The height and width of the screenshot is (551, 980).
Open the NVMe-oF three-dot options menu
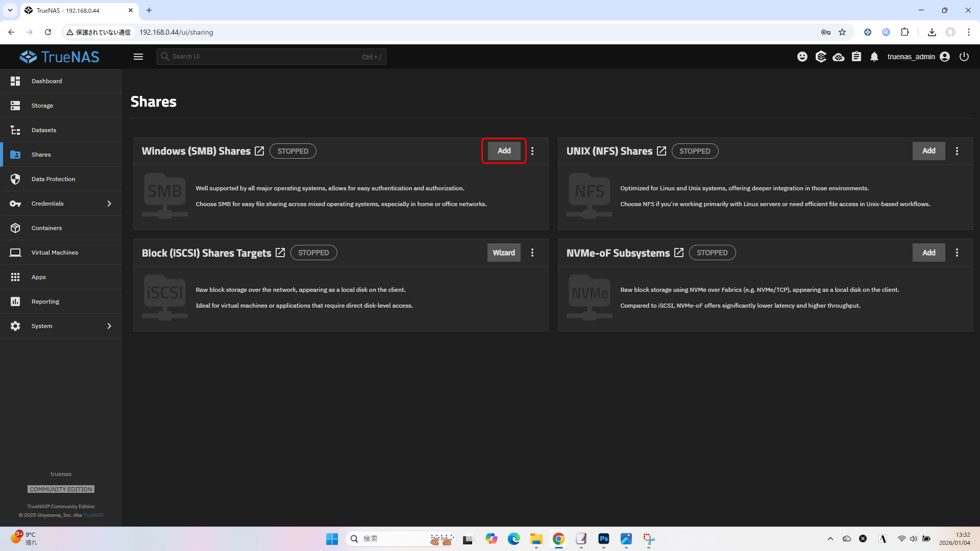coord(957,253)
